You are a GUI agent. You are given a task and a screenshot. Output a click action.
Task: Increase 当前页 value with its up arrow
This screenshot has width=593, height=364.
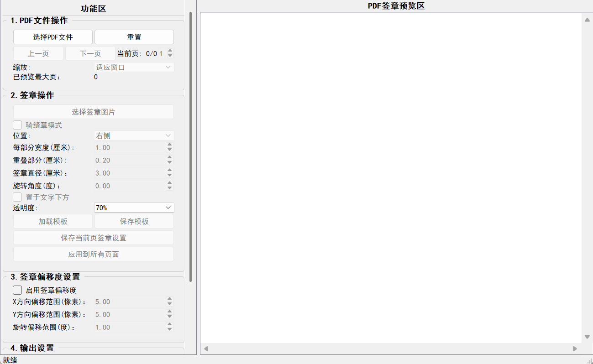[x=169, y=50]
